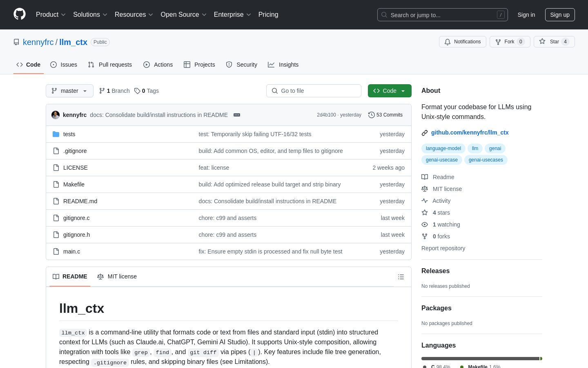Click the language-model topic tag

[443, 148]
